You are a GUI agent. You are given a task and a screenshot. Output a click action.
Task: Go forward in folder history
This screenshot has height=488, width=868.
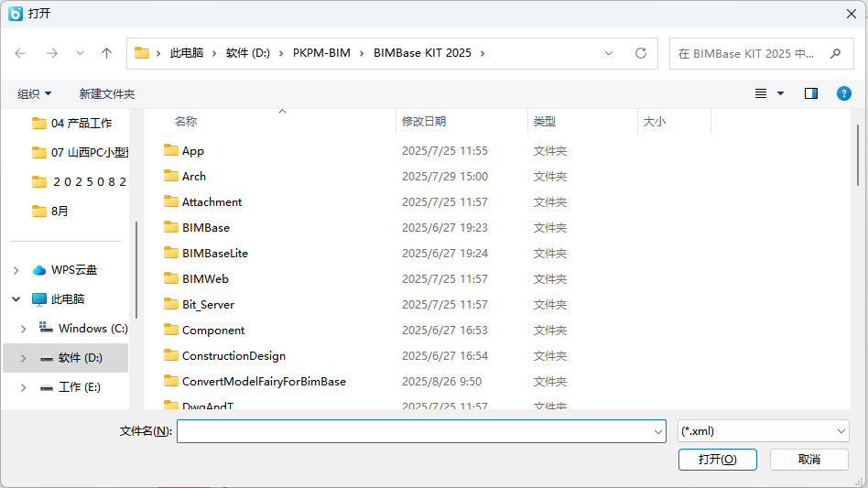pyautogui.click(x=52, y=53)
